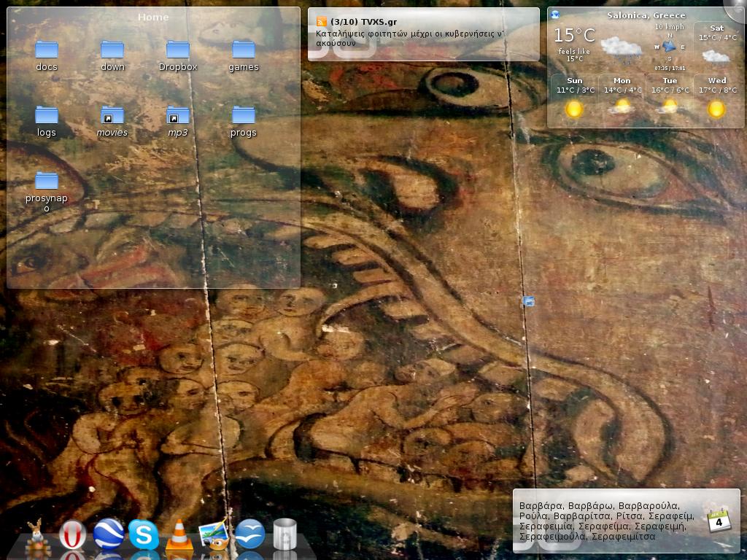Click the 10 kmph wind speed
Image resolution: width=747 pixels, height=560 pixels.
tap(670, 27)
